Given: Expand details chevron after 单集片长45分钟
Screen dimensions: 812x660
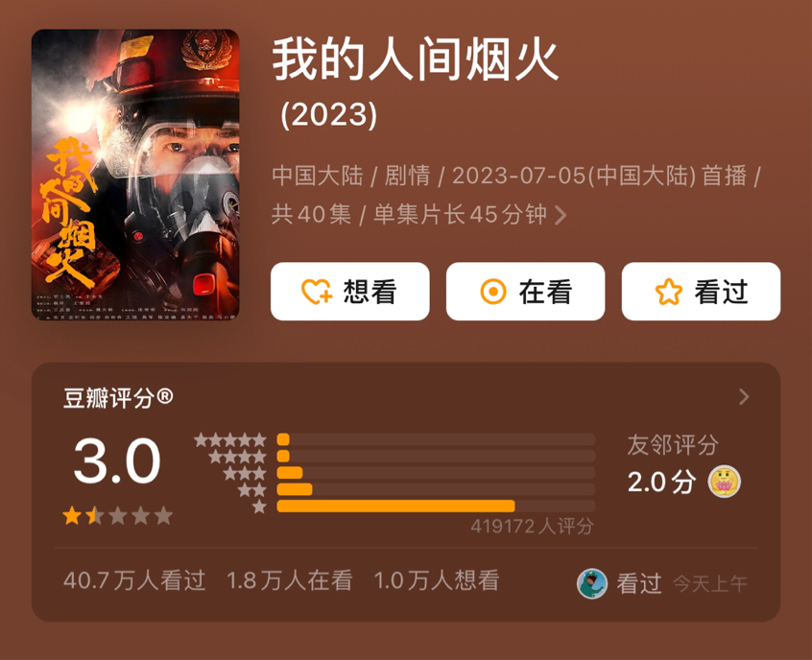Looking at the screenshot, I should (x=561, y=215).
